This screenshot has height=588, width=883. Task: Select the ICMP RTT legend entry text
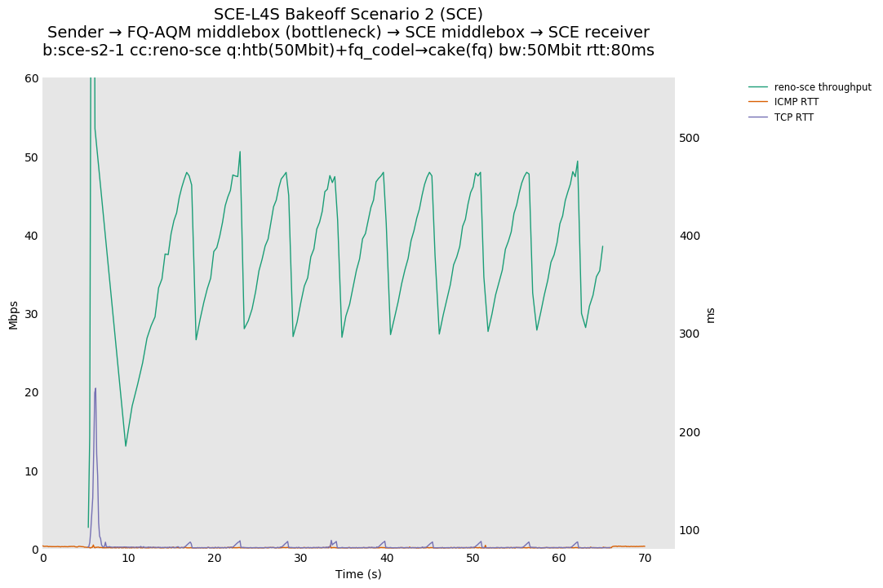796,102
